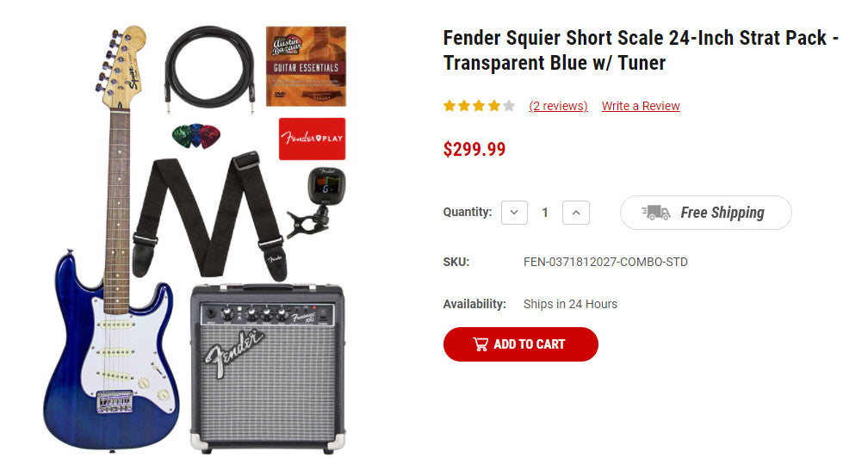Image resolution: width=868 pixels, height=458 pixels.
Task: Click the guitar headstock with Squier logo
Action: point(122,68)
